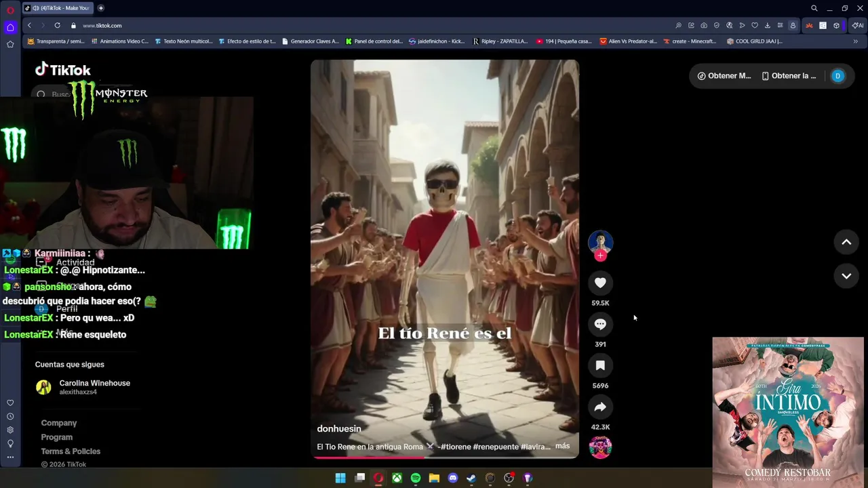Open a new browser tab

click(101, 8)
